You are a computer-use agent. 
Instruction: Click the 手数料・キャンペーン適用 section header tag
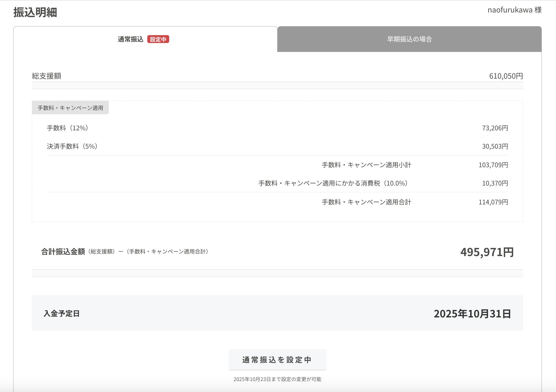(x=70, y=108)
